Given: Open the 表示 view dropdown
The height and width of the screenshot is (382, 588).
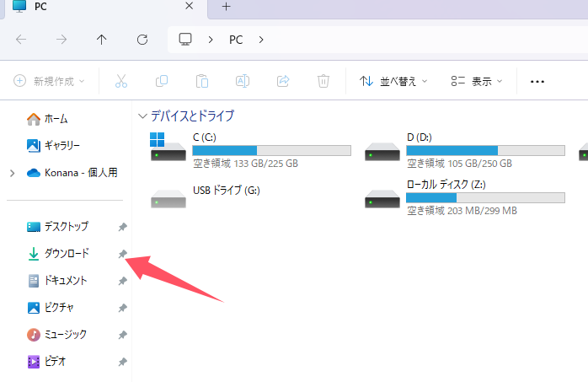Looking at the screenshot, I should pos(477,81).
